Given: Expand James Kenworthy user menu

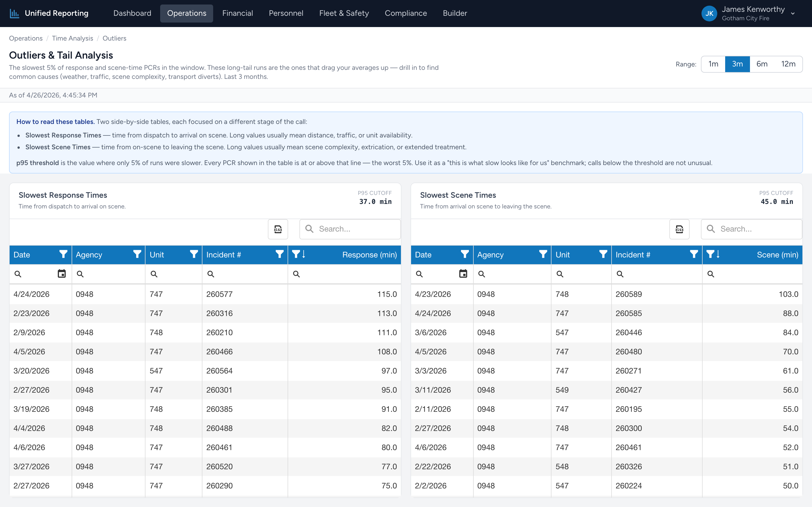Looking at the screenshot, I should click(793, 14).
